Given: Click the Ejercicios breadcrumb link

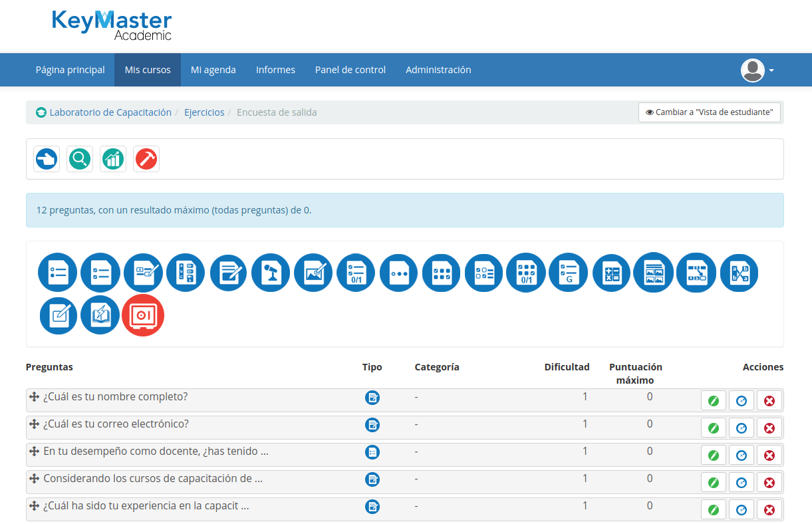Looking at the screenshot, I should tap(204, 112).
